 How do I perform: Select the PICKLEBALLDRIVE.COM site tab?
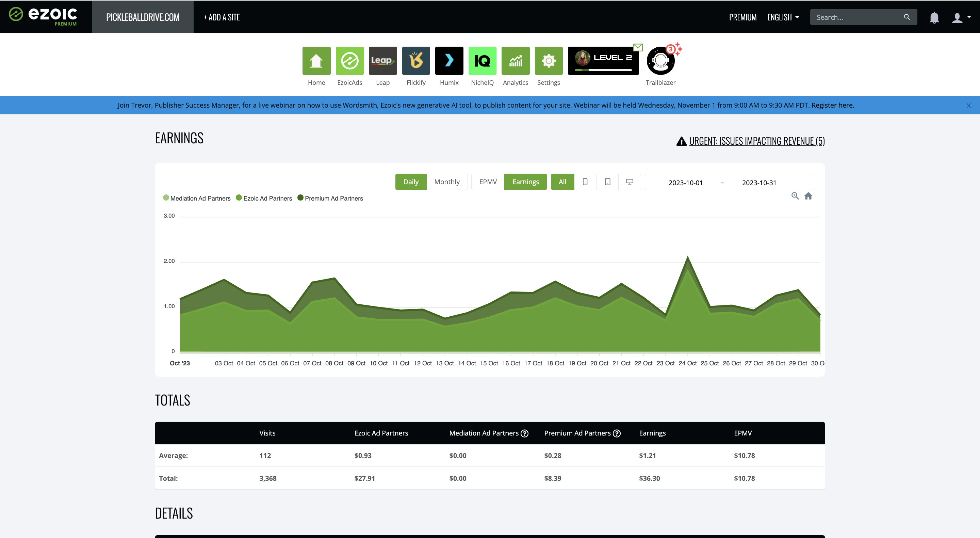coord(143,17)
